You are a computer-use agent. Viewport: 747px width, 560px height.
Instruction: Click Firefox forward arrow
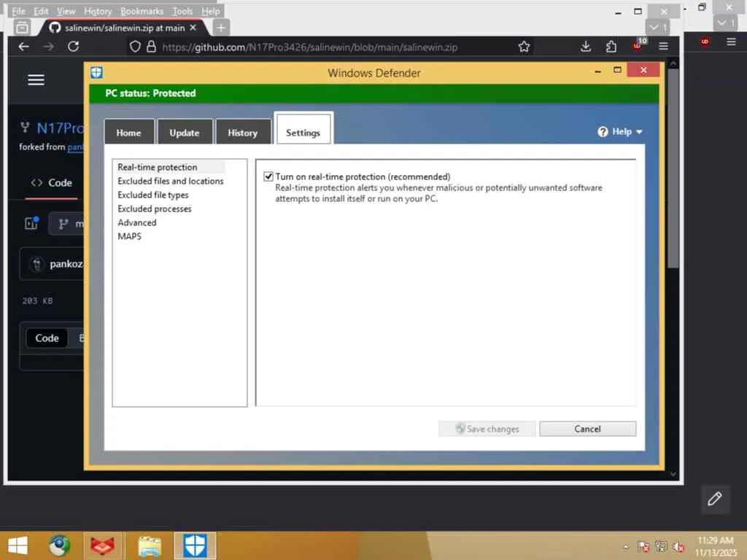[x=48, y=46]
